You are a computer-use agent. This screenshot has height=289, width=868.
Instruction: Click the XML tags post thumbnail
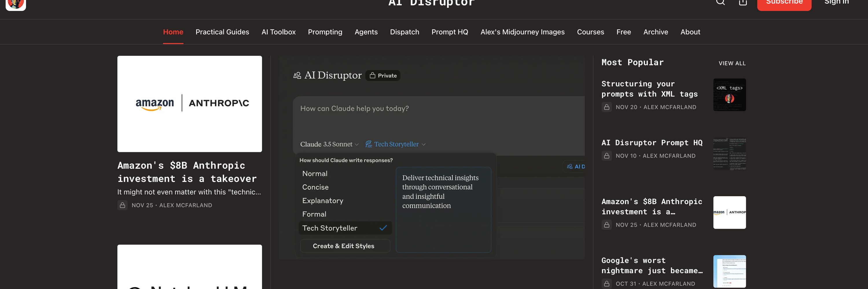point(729,95)
